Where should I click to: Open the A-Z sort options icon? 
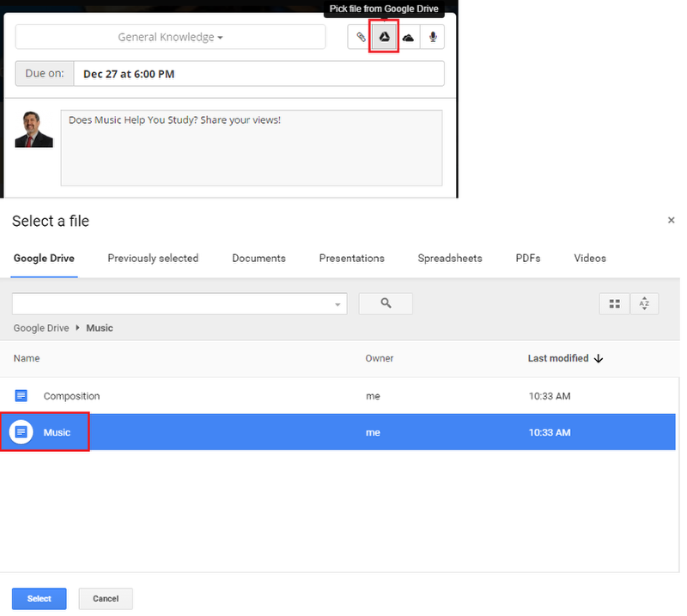[644, 303]
